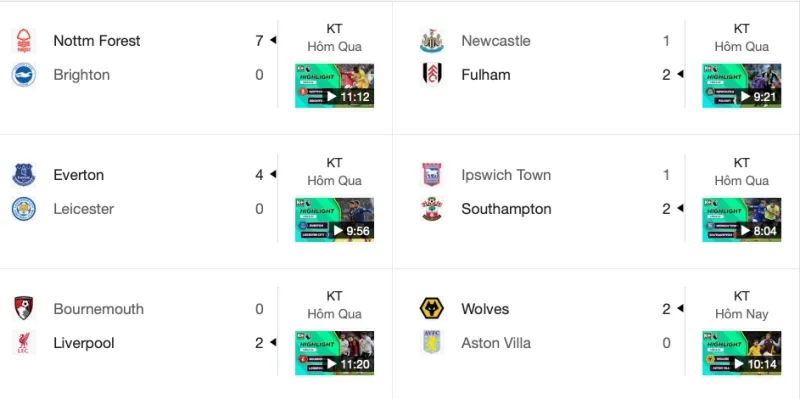The width and height of the screenshot is (800, 399).
Task: Click the Ipswich Town club crest
Action: click(x=432, y=175)
